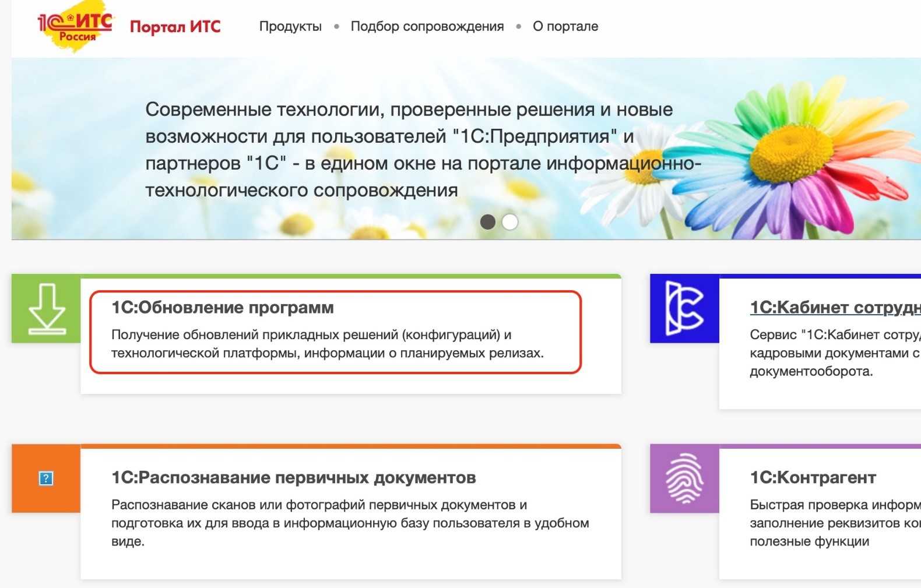Open the 1С:Кабинет сотрудника link
The height and width of the screenshot is (588, 921).
point(835,307)
